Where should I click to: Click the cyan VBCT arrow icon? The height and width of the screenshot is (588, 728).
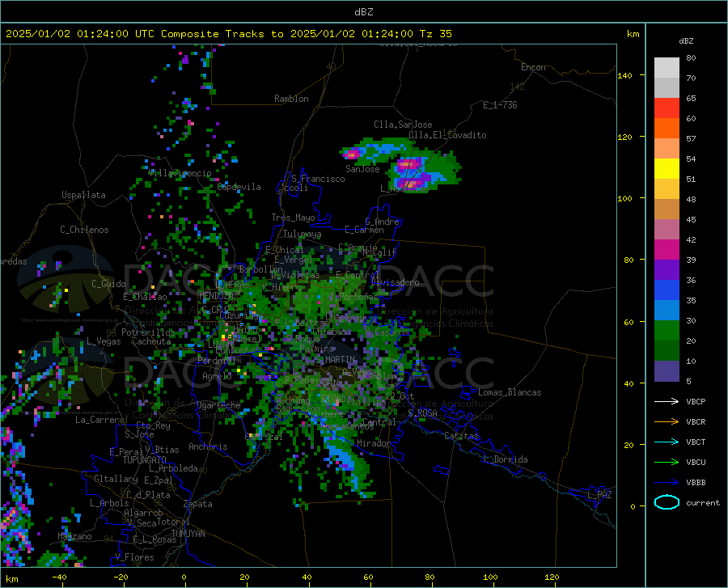667,442
